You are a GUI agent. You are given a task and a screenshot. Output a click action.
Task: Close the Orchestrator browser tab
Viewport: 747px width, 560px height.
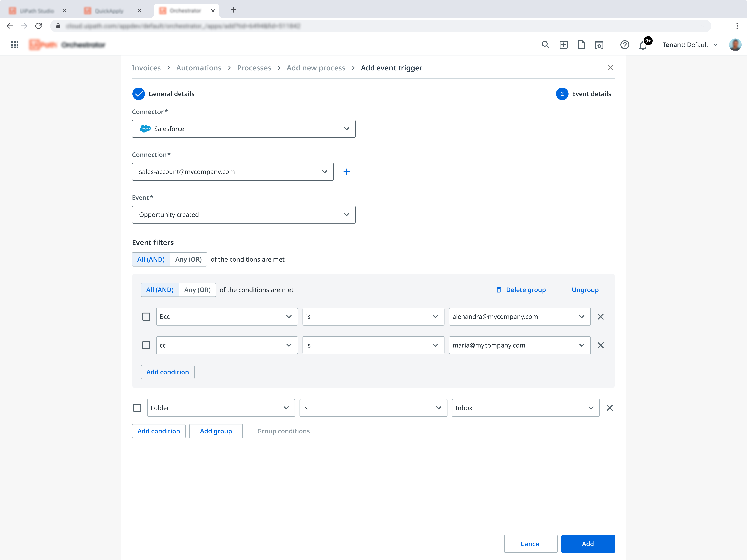click(213, 11)
